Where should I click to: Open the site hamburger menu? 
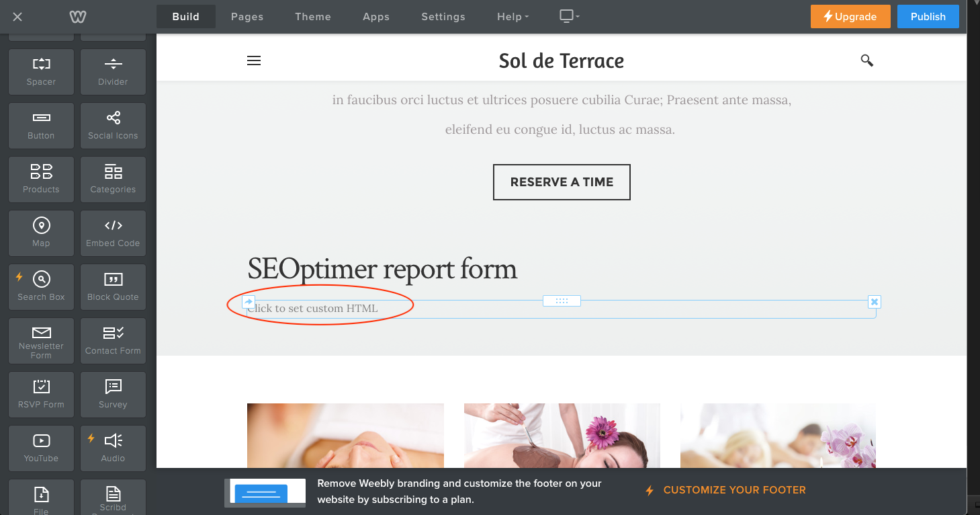pos(254,61)
